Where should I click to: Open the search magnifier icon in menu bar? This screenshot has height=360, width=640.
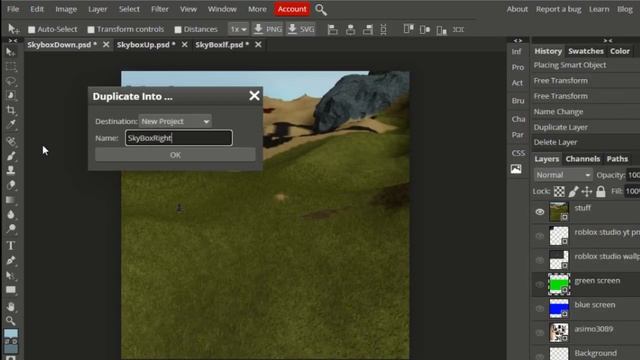[x=321, y=9]
